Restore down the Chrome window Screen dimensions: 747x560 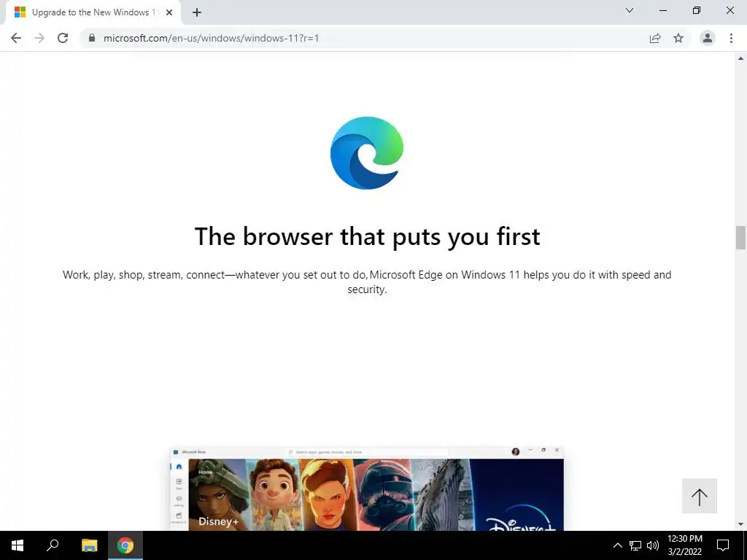(697, 10)
